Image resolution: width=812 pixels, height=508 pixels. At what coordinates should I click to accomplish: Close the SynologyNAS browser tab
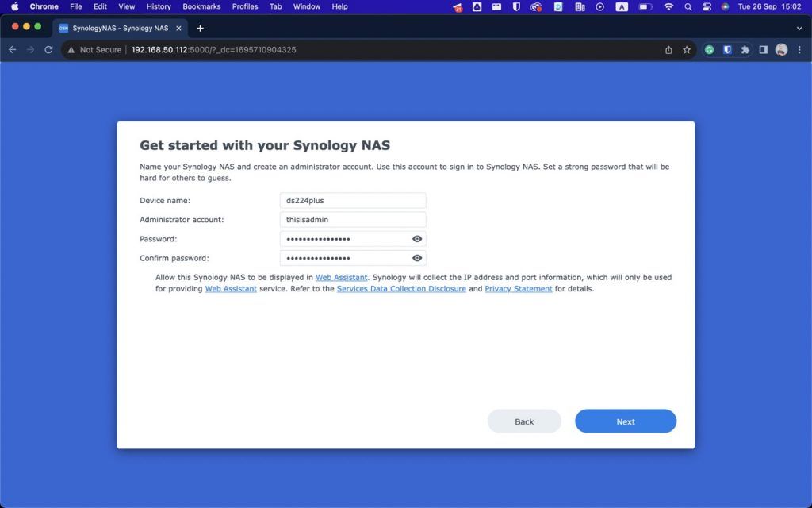178,28
